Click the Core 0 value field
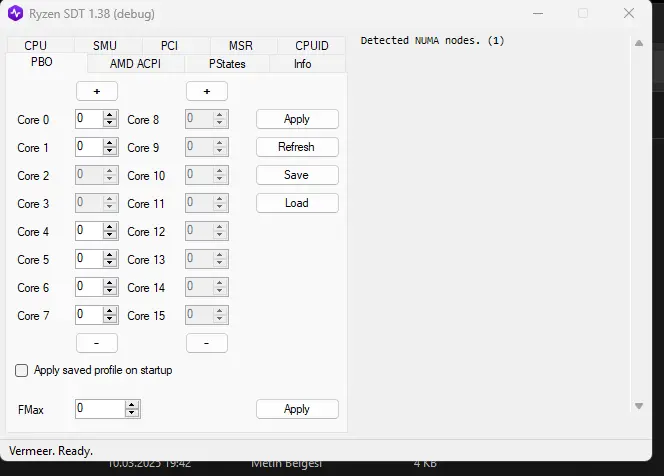The height and width of the screenshot is (476, 664). point(89,119)
